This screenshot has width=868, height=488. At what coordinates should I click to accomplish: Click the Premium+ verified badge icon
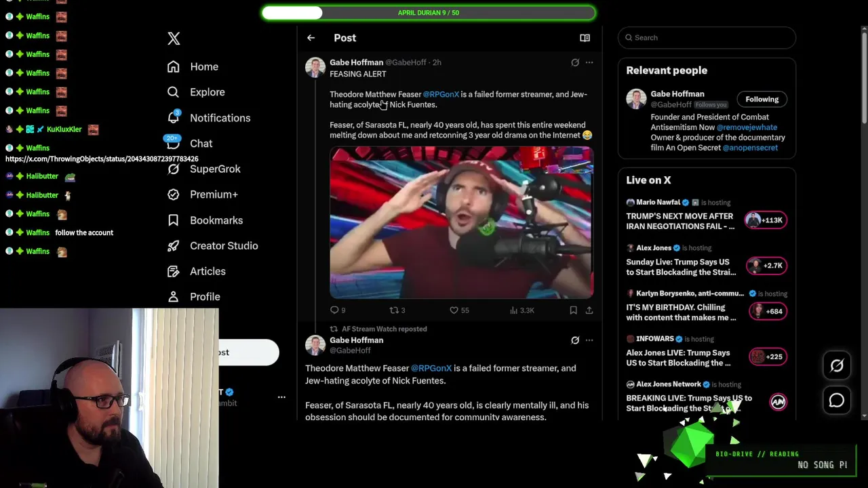point(174,195)
